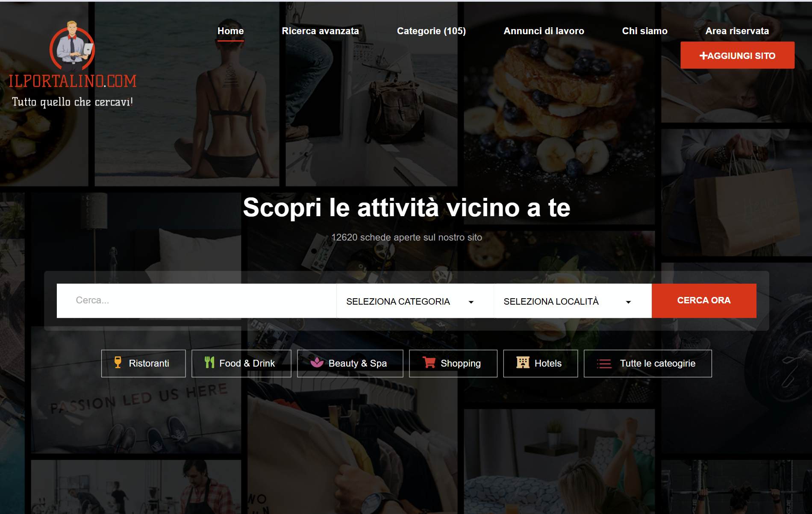Open the Seleziona Categoria dropdown
Image resolution: width=812 pixels, height=514 pixels.
[x=415, y=301]
